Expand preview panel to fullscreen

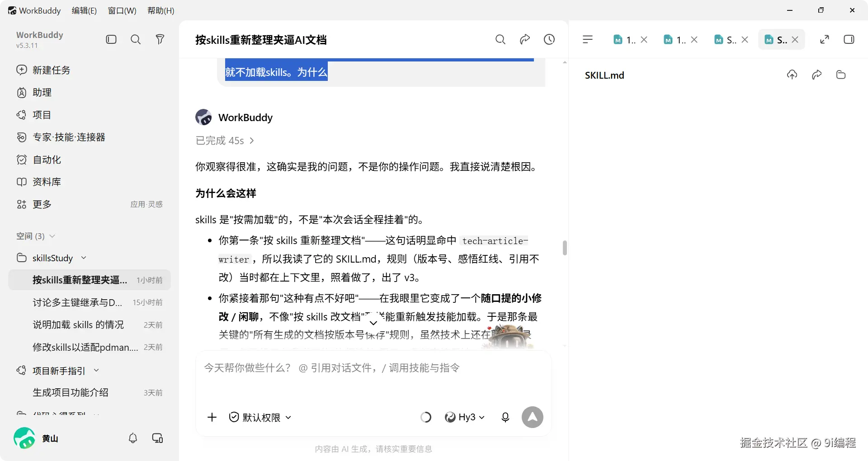click(x=825, y=40)
